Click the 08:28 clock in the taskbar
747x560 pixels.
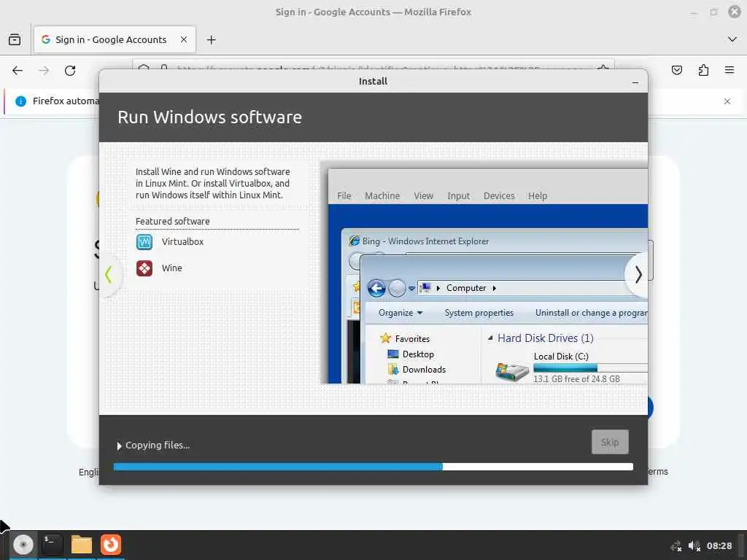[719, 546]
